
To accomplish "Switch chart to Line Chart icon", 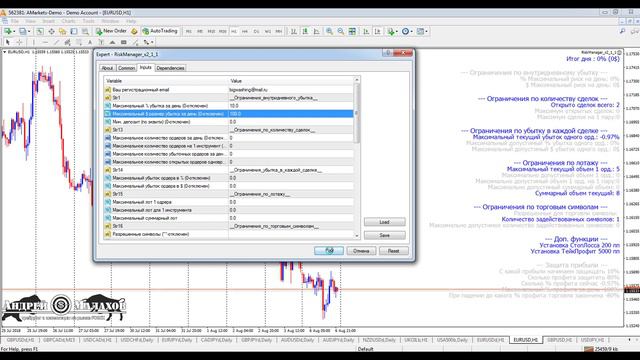I will pyautogui.click(x=316, y=31).
